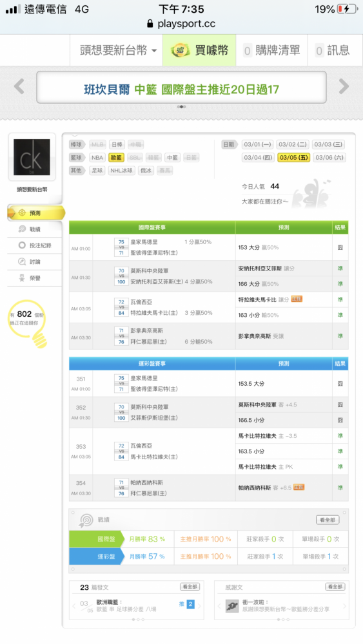Click the 榮譽 medal icon
This screenshot has width=363, height=644.
pos(22,278)
